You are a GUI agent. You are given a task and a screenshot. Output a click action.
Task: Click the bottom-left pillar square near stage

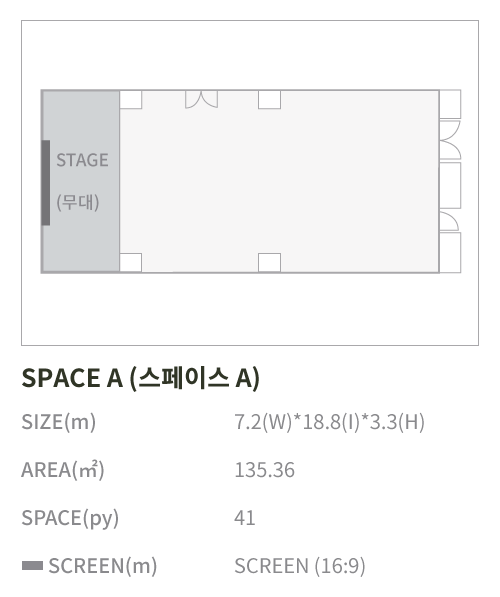[x=131, y=262]
